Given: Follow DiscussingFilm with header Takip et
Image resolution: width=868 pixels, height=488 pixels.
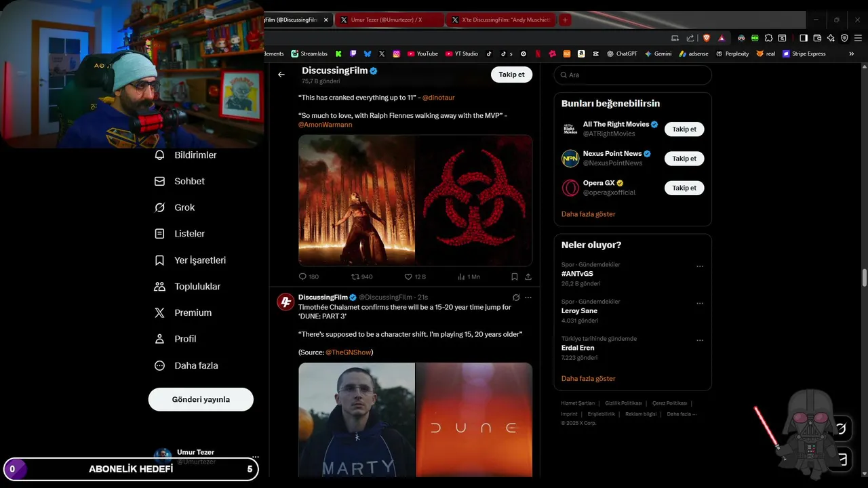Looking at the screenshot, I should [x=511, y=75].
